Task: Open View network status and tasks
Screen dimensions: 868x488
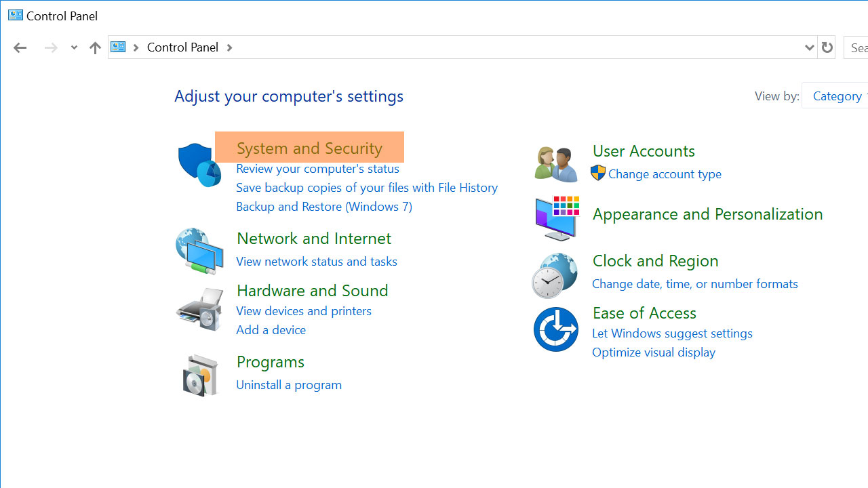Action: (317, 261)
